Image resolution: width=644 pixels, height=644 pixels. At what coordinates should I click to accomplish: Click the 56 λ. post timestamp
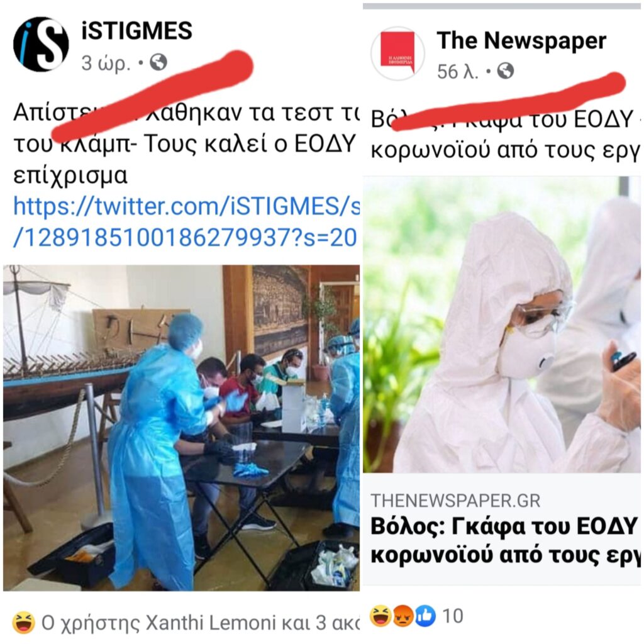(x=458, y=72)
